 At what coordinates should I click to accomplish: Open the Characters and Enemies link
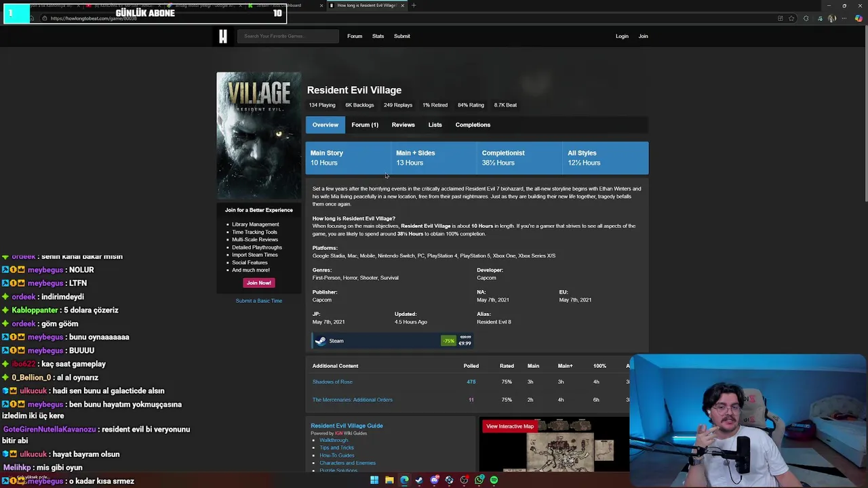coord(347,463)
